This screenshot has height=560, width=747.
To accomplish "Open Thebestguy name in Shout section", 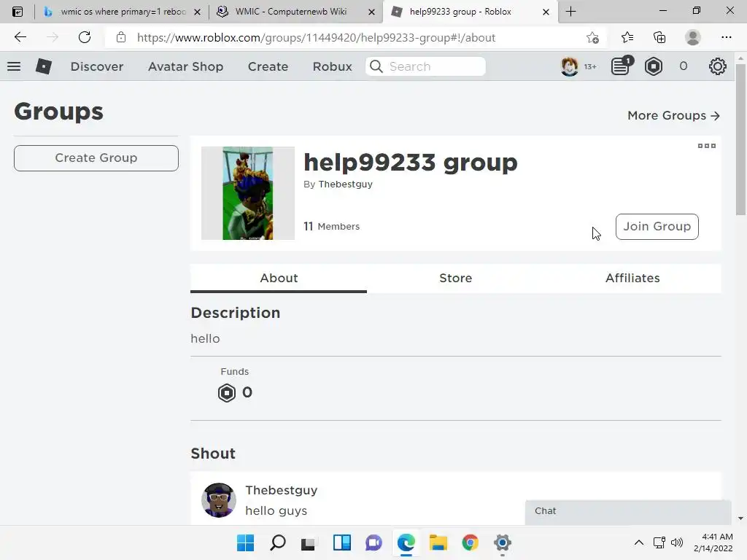I will click(x=281, y=490).
